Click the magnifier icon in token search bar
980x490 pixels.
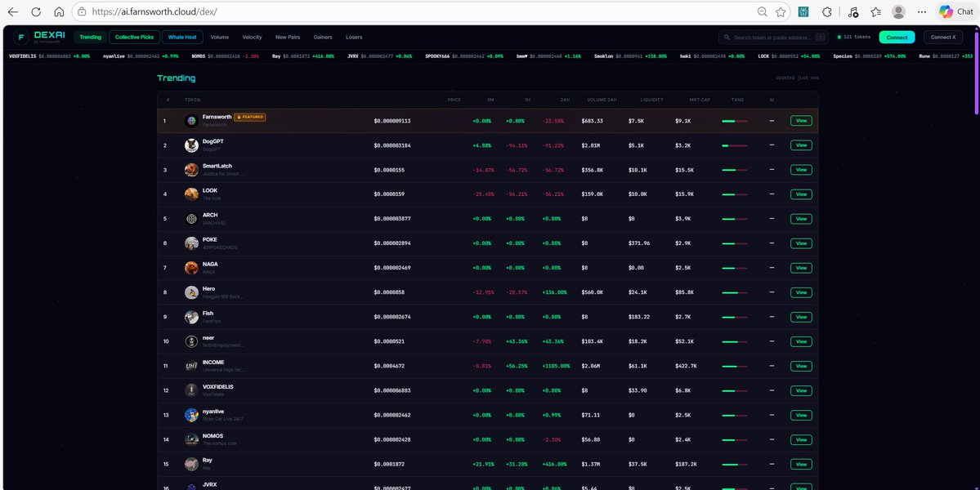coord(725,37)
